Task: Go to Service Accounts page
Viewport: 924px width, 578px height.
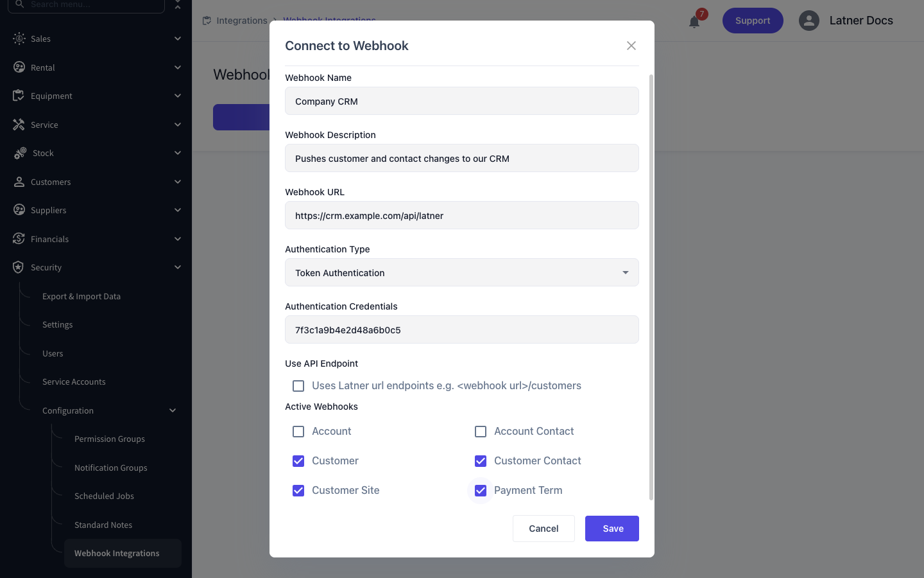Action: pos(74,382)
